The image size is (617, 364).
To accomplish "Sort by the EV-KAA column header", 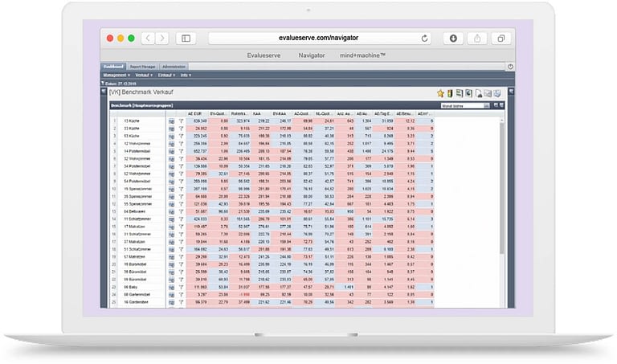I will pyautogui.click(x=281, y=114).
